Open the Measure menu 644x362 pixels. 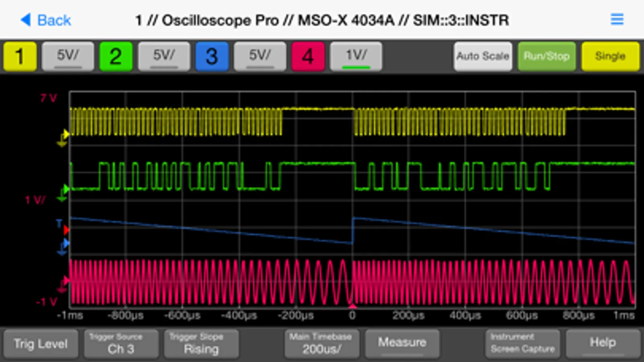pyautogui.click(x=402, y=344)
